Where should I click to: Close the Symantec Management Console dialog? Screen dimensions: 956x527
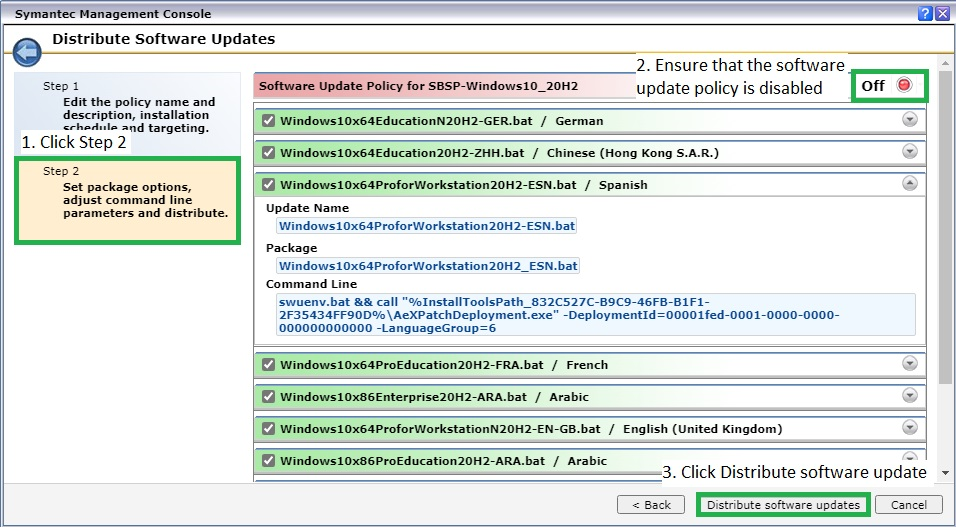pyautogui.click(x=941, y=13)
